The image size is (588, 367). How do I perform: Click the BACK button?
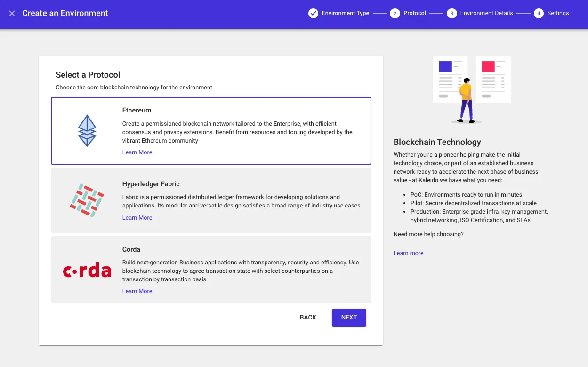[308, 317]
